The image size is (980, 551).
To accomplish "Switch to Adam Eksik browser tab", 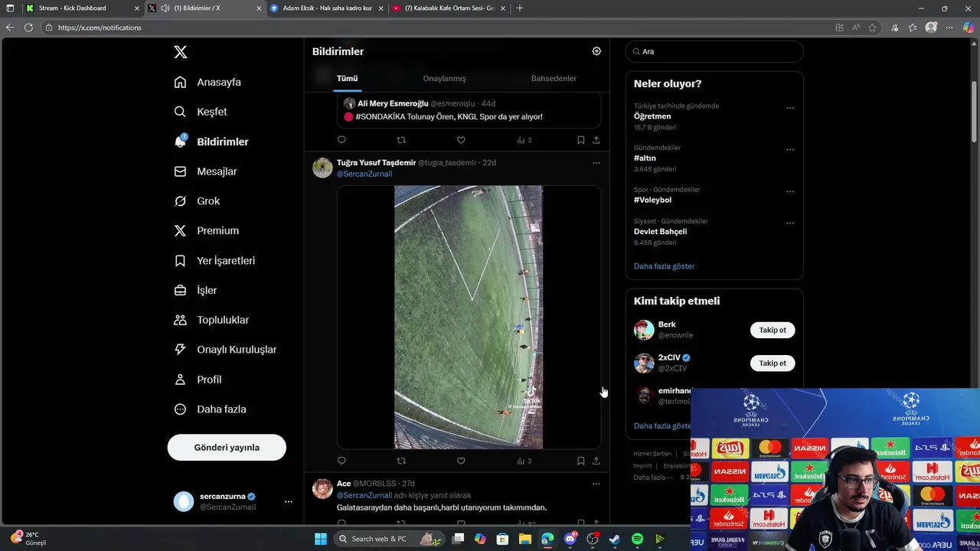I will point(328,8).
